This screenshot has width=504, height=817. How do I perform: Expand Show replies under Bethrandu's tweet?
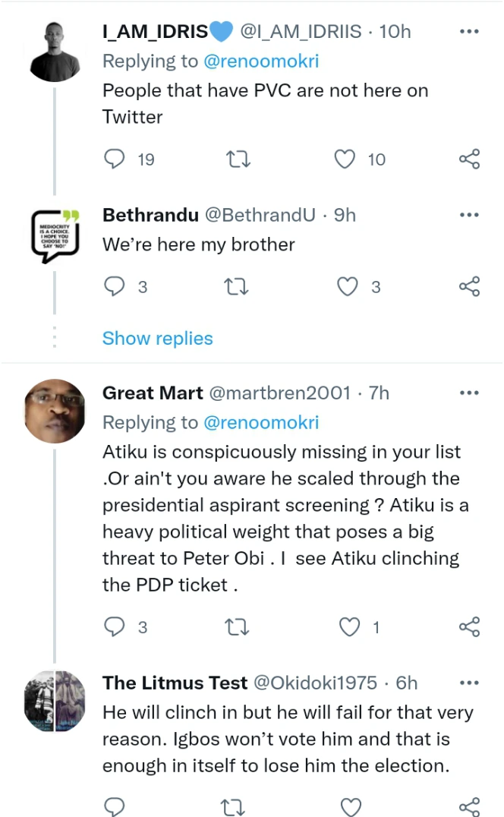[158, 338]
